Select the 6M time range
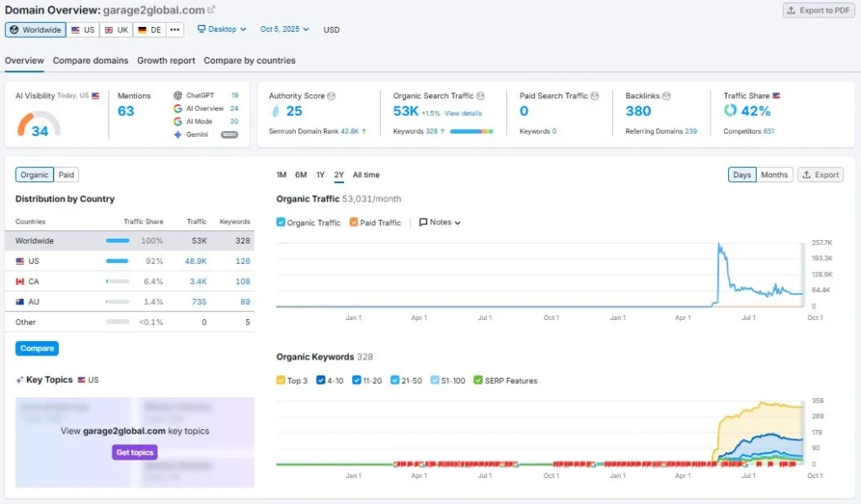Viewport: 861px width, 504px height. pyautogui.click(x=301, y=175)
